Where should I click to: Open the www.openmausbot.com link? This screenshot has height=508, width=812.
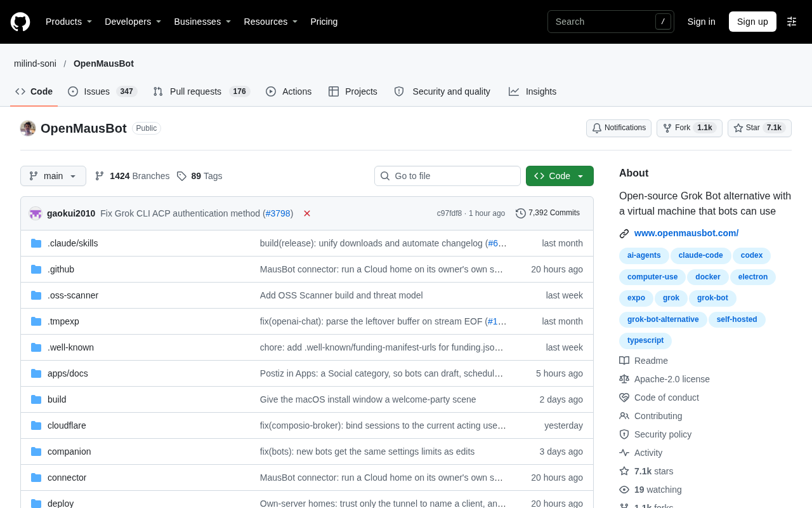point(686,233)
